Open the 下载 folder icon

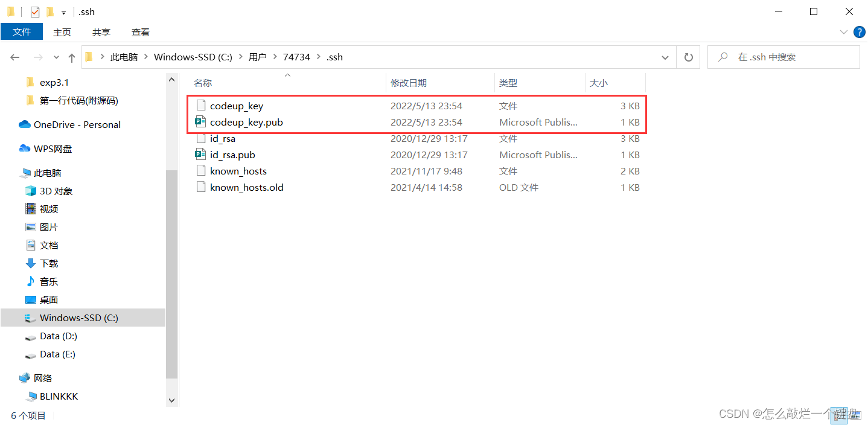click(31, 263)
